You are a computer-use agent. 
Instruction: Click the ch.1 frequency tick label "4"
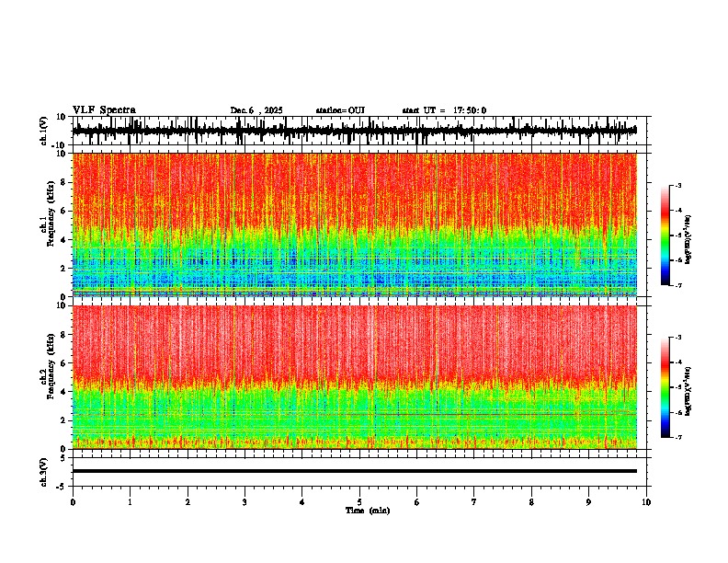[x=63, y=240]
